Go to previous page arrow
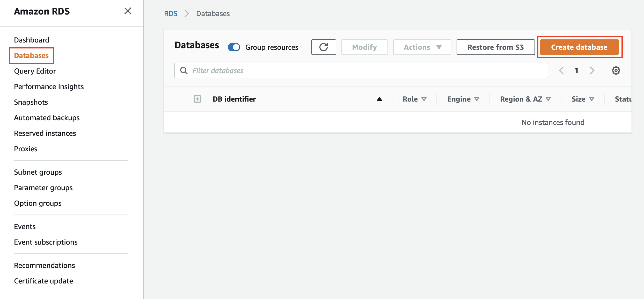This screenshot has width=644, height=299. click(561, 70)
